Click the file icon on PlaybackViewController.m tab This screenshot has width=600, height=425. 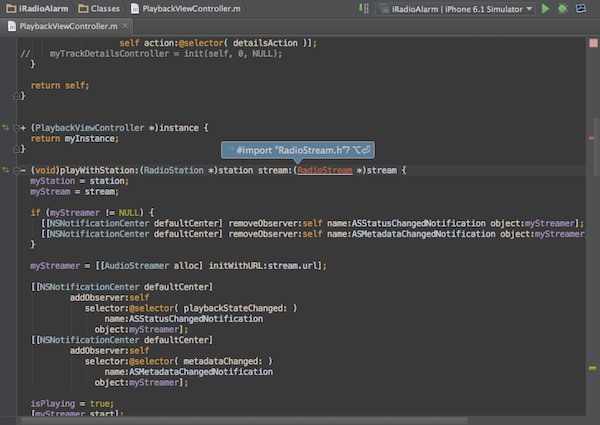(12, 25)
